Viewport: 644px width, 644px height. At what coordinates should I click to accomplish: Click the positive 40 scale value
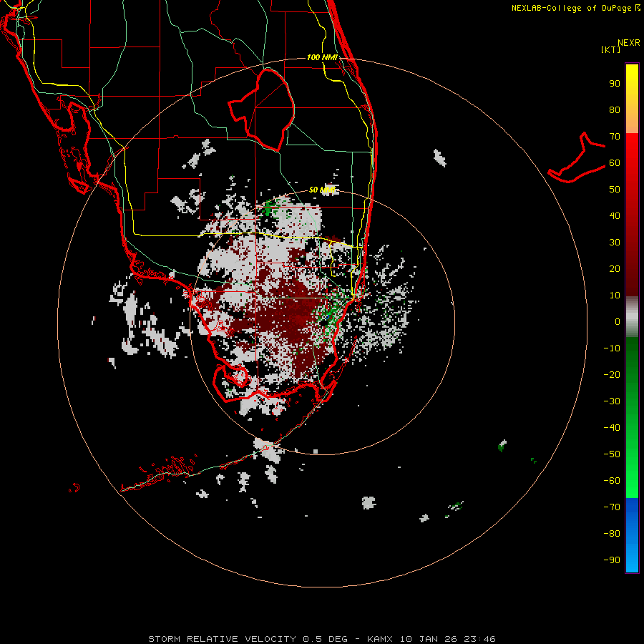coord(615,216)
